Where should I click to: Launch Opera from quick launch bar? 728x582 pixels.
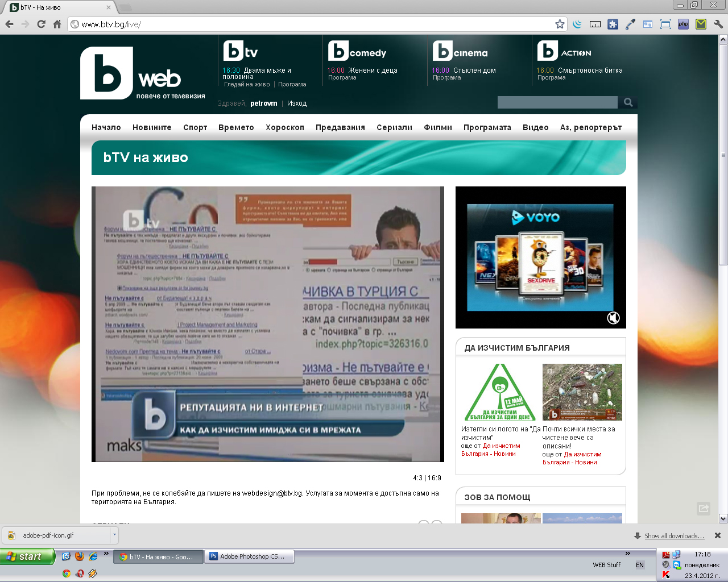[x=80, y=573]
